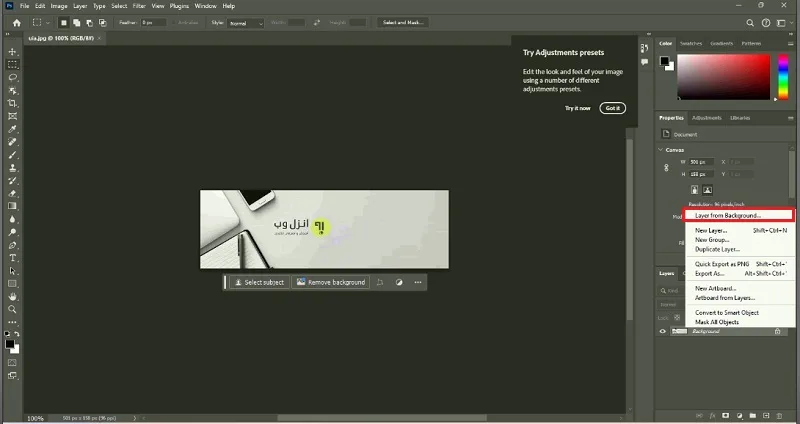Select the Move tool
Screen dimensions: 800x424
12,52
